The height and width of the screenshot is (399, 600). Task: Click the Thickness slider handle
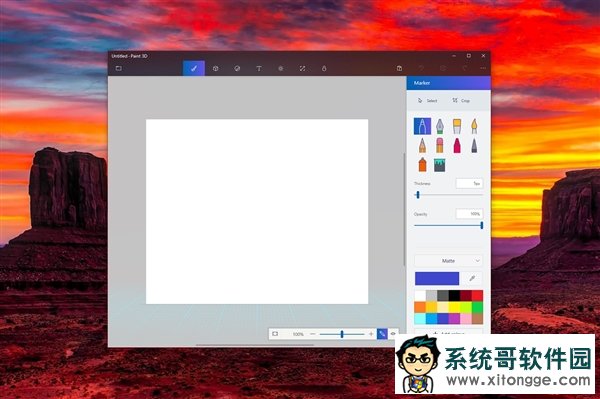click(418, 195)
